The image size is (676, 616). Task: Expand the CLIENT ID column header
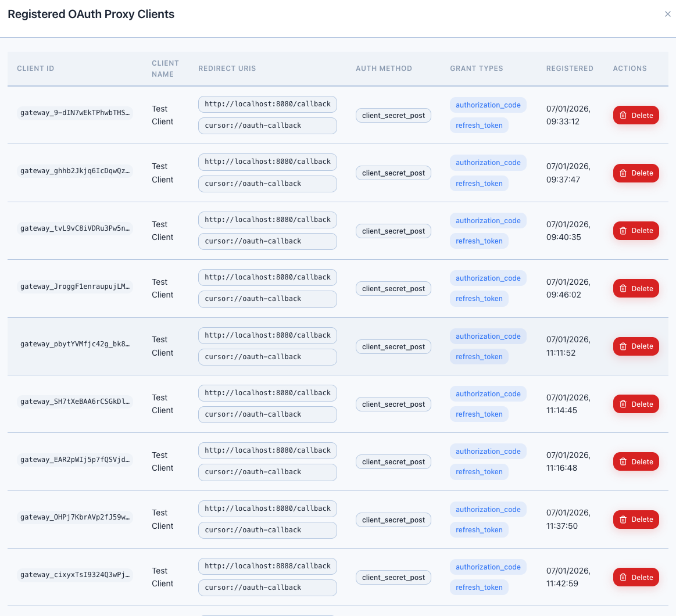click(35, 68)
